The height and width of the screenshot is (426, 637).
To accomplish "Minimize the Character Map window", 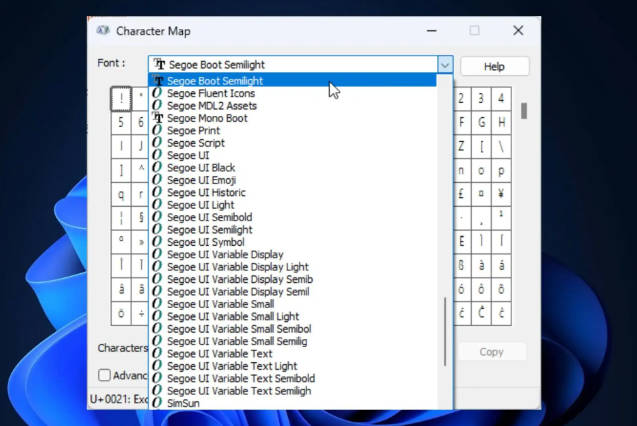I will [432, 30].
